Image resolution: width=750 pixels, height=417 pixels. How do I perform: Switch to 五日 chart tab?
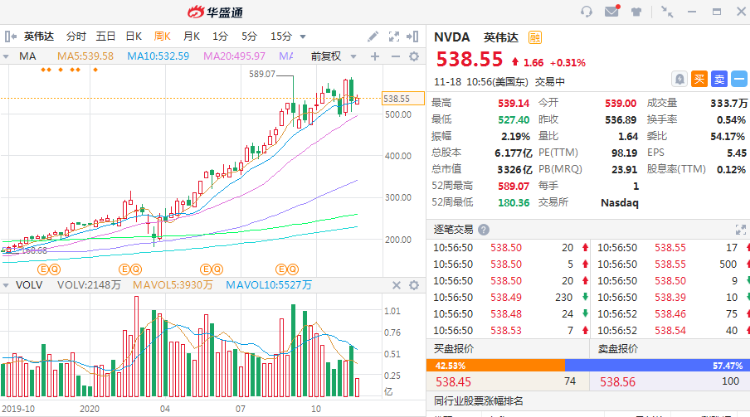[105, 36]
